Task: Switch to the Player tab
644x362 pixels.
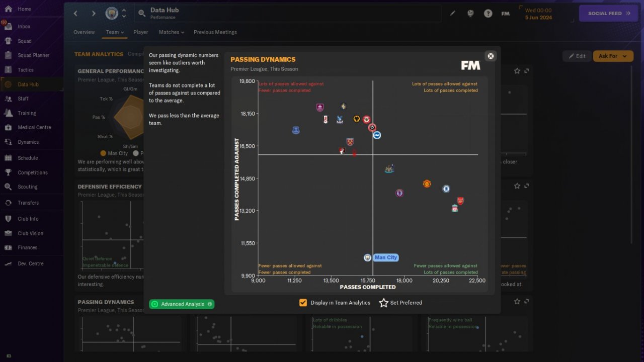Action: (x=141, y=32)
